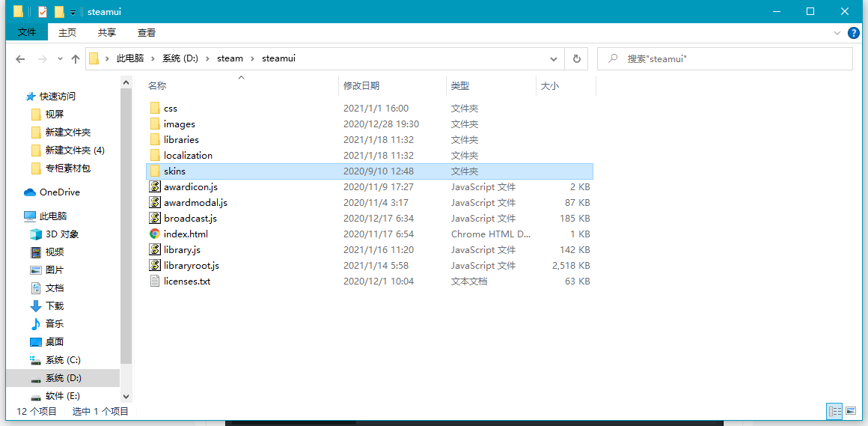Image resolution: width=868 pixels, height=426 pixels.
Task: Expand the address bar history dropdown
Action: [x=554, y=58]
